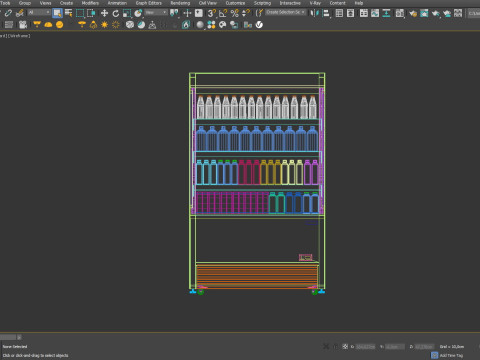Create a V-Ray dome light

[x=48, y=25]
